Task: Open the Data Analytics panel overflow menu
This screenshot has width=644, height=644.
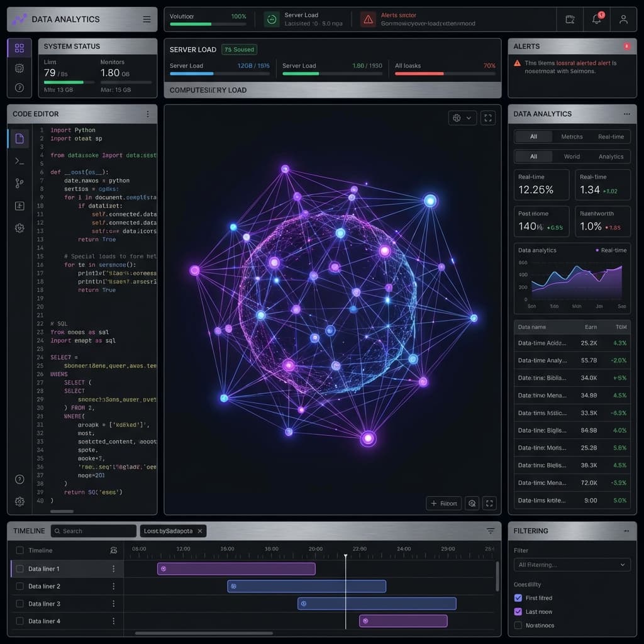Action: click(x=628, y=114)
